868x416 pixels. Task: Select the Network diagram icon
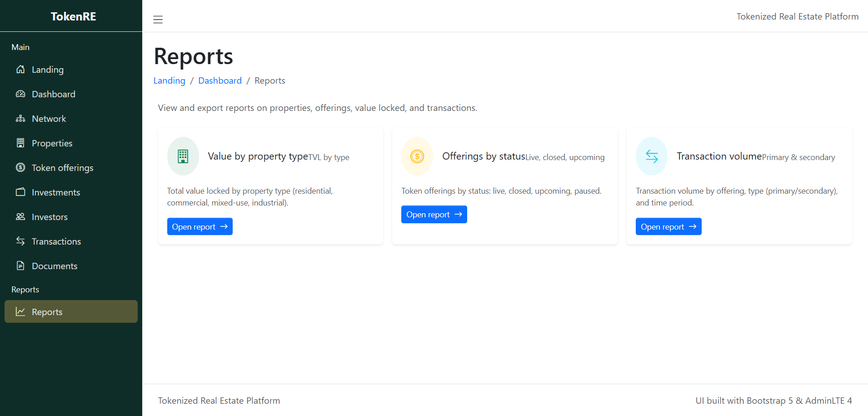[21, 118]
